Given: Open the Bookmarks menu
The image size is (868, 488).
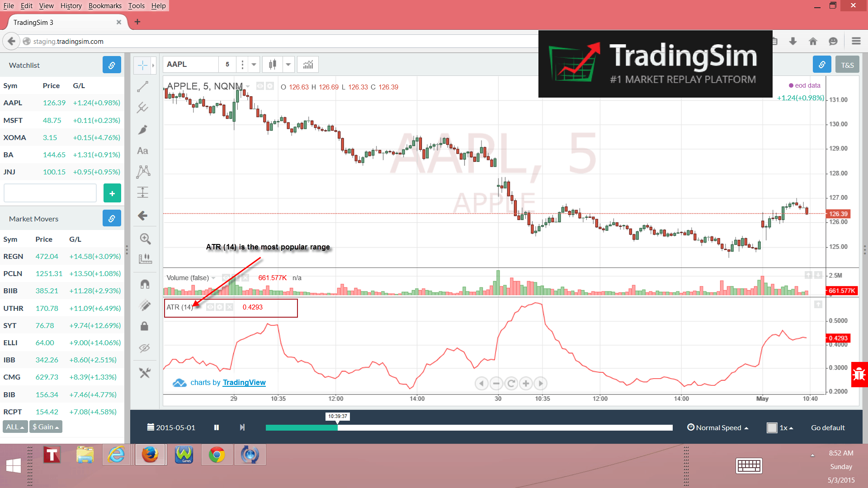Looking at the screenshot, I should click(x=105, y=6).
